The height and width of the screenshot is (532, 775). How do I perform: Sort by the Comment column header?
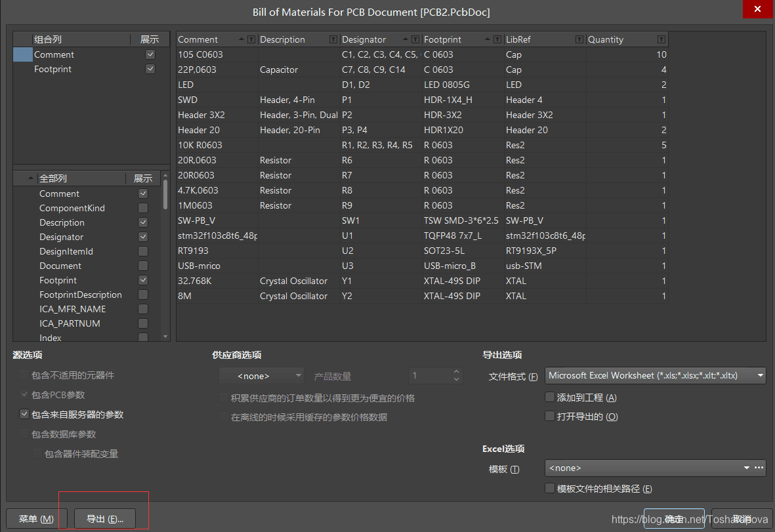198,39
